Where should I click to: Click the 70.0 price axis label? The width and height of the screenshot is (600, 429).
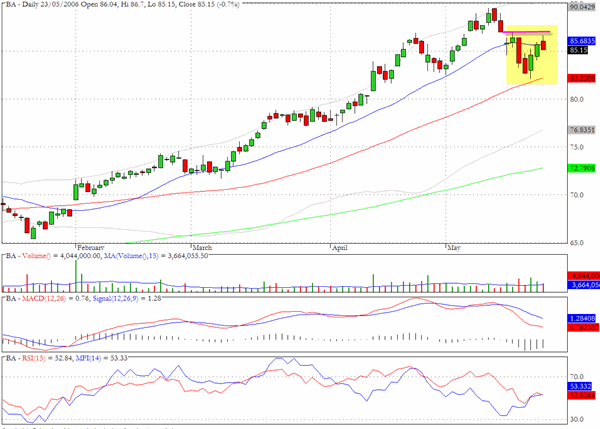coord(576,195)
